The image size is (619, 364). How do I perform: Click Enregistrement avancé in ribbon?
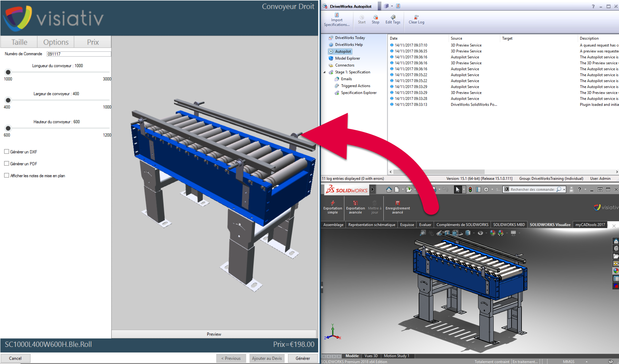point(397,207)
